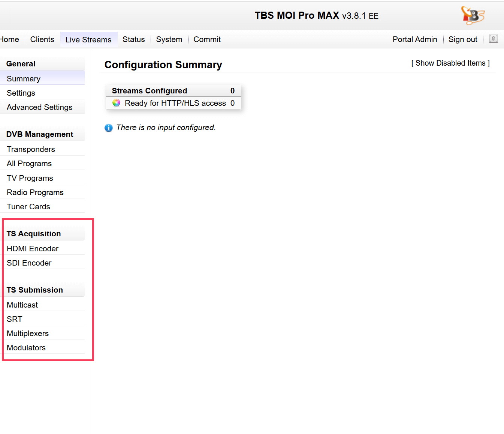Open Multicast under TS Submission
The image size is (504, 434).
coord(22,305)
